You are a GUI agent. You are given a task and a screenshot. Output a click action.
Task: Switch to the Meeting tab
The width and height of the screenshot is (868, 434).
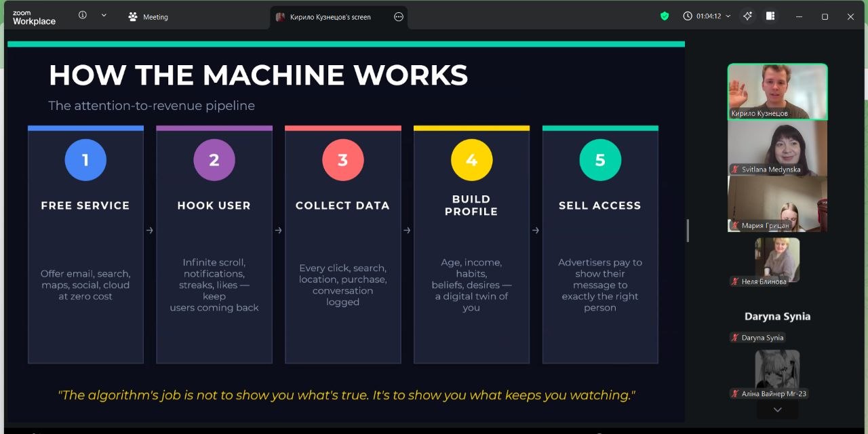[x=149, y=17]
